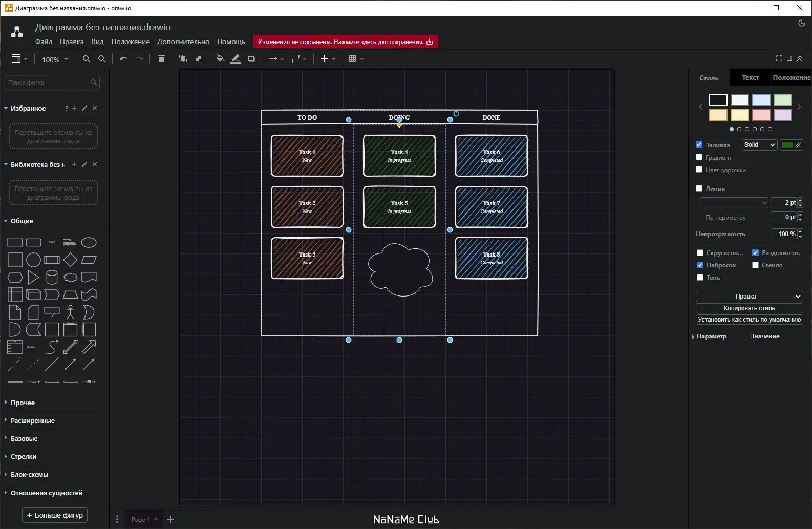Screen dimensions: 812x529
Task: Open the Solid fill style dropdown
Action: (x=760, y=145)
